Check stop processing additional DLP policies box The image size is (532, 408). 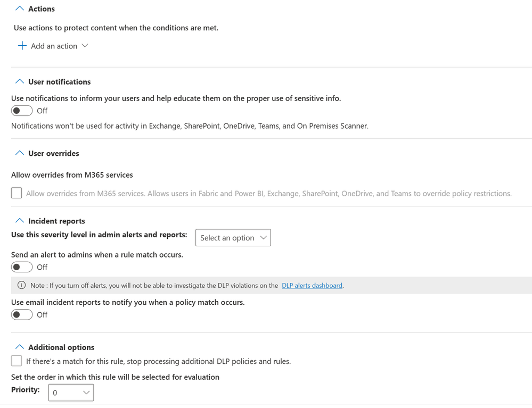pyautogui.click(x=17, y=361)
